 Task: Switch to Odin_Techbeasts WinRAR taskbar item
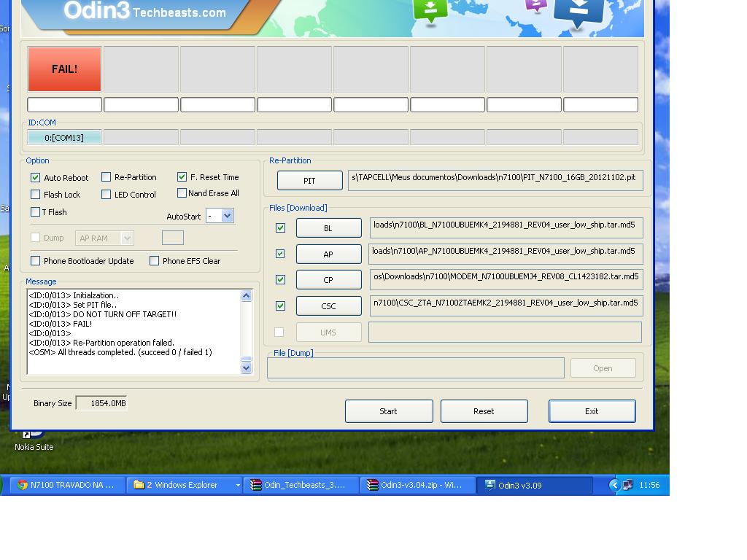pos(301,485)
